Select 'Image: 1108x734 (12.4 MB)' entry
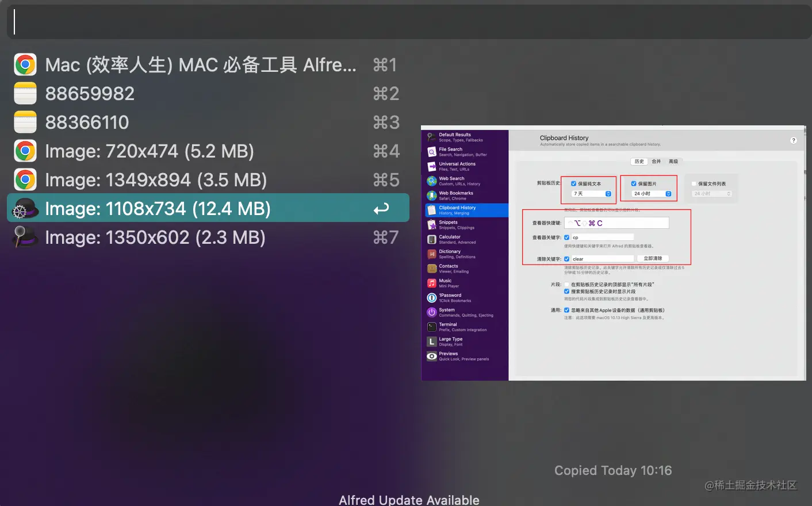Image resolution: width=812 pixels, height=506 pixels. (x=208, y=208)
